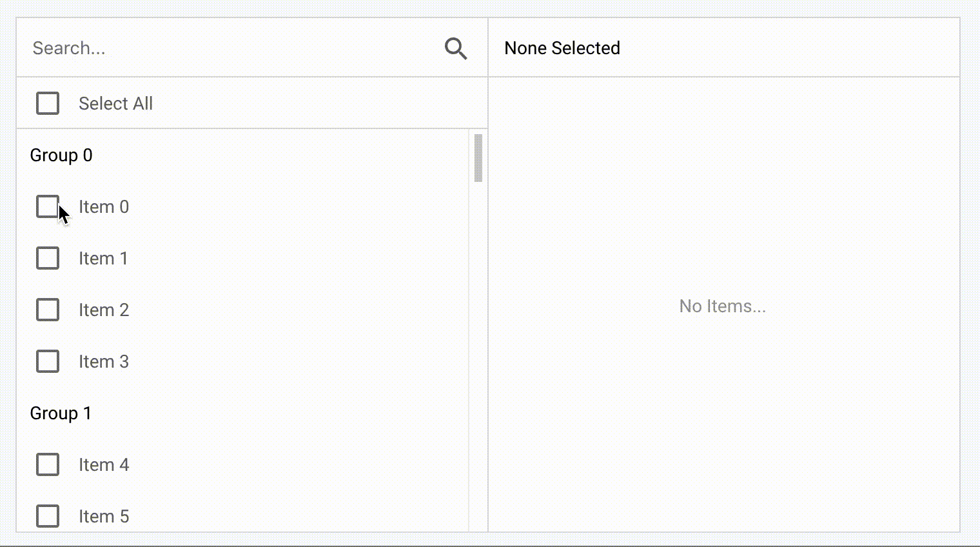Check the Item 1 checkbox
980x547 pixels.
click(48, 258)
